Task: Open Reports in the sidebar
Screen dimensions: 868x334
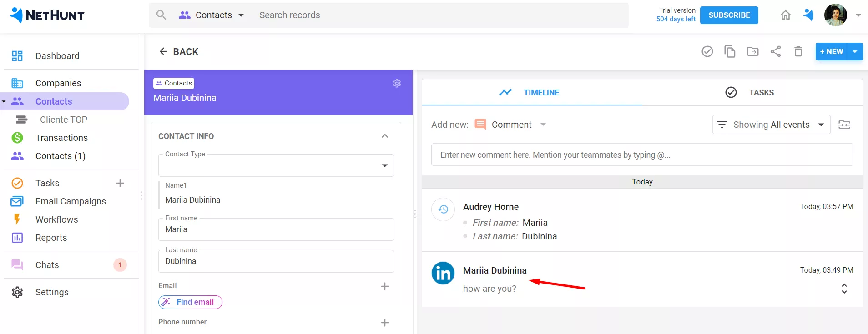Action: coord(51,238)
